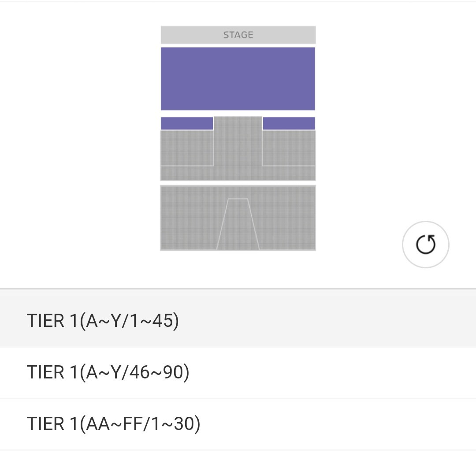Click the trapezoid section in lower gray area
The height and width of the screenshot is (456, 476).
[238, 225]
